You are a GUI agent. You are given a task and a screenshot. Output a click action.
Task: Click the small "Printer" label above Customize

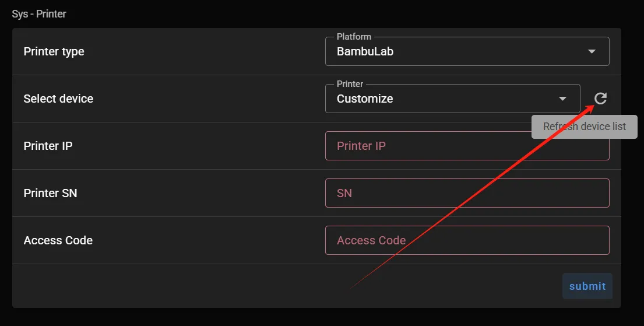(350, 84)
